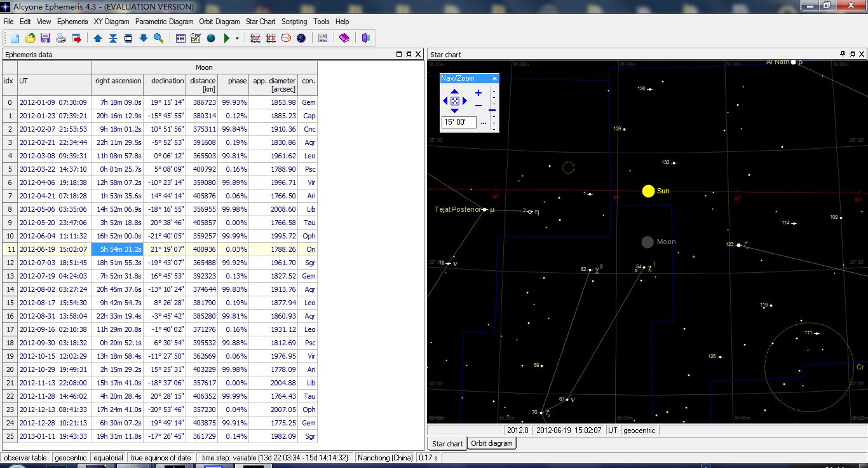Click the three dots next to field-of-view box
The image size is (868, 468).
[x=484, y=123]
